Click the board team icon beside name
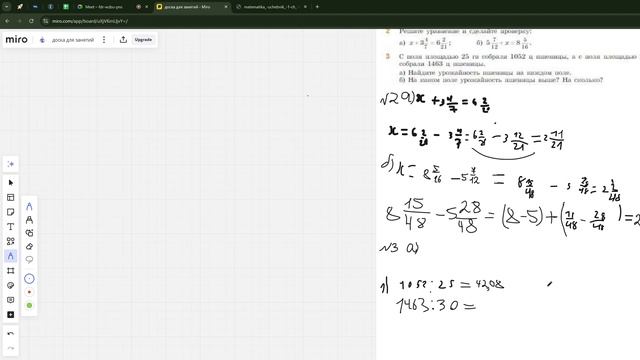The height and width of the screenshot is (360, 640). [42, 40]
